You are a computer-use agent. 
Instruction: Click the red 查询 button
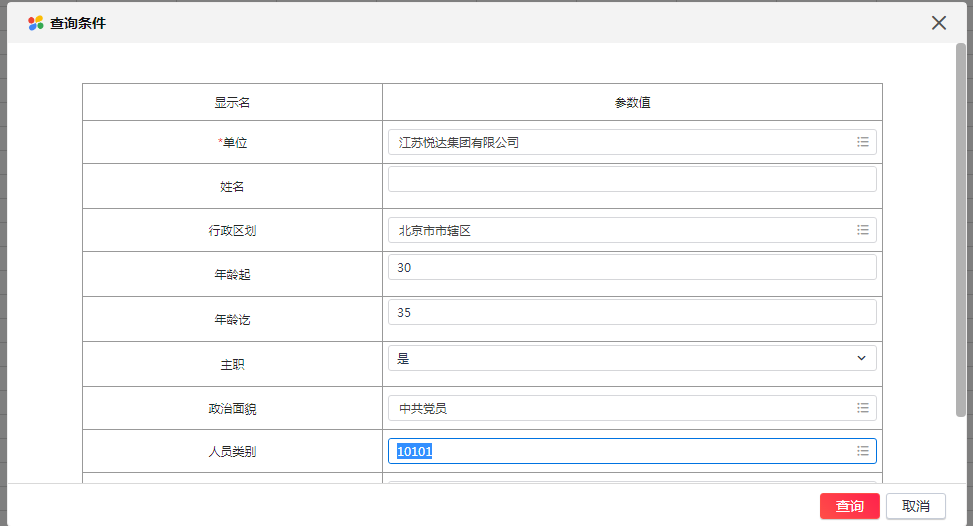850,506
